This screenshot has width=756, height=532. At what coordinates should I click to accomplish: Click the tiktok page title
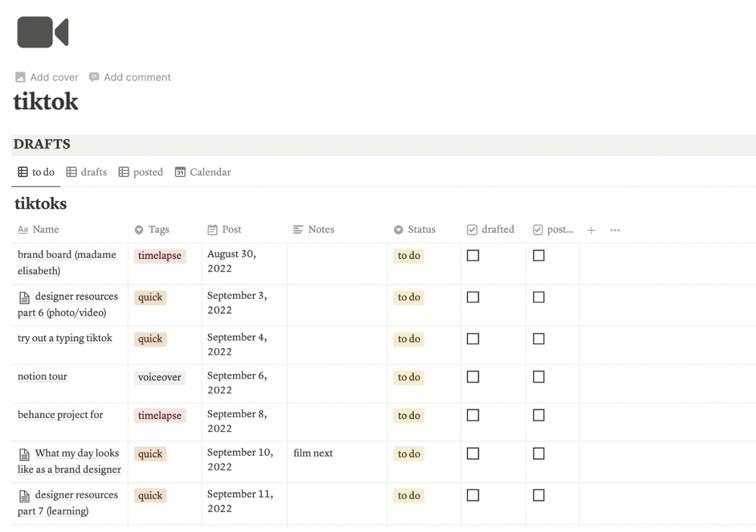[x=46, y=102]
